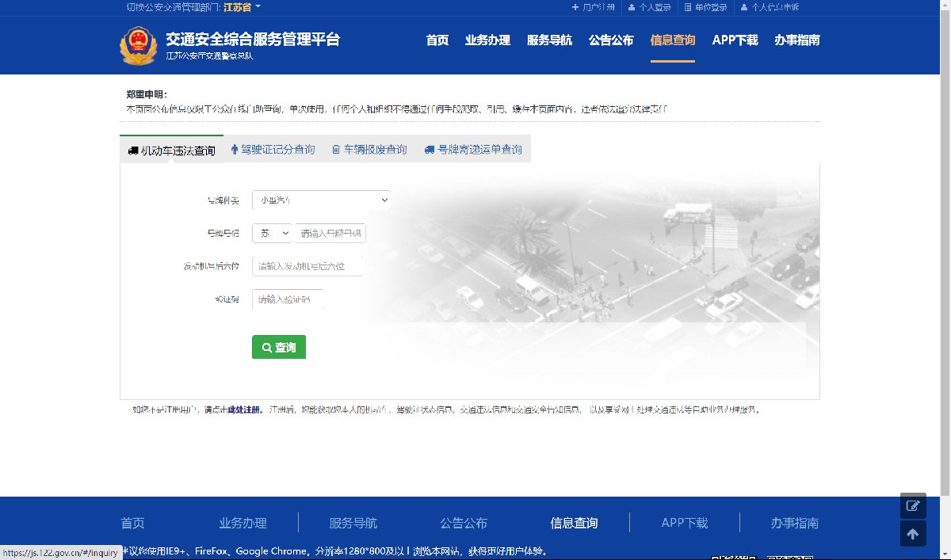Image resolution: width=951 pixels, height=560 pixels.
Task: Select the 机动车违法查询 tab
Action: pyautogui.click(x=171, y=150)
